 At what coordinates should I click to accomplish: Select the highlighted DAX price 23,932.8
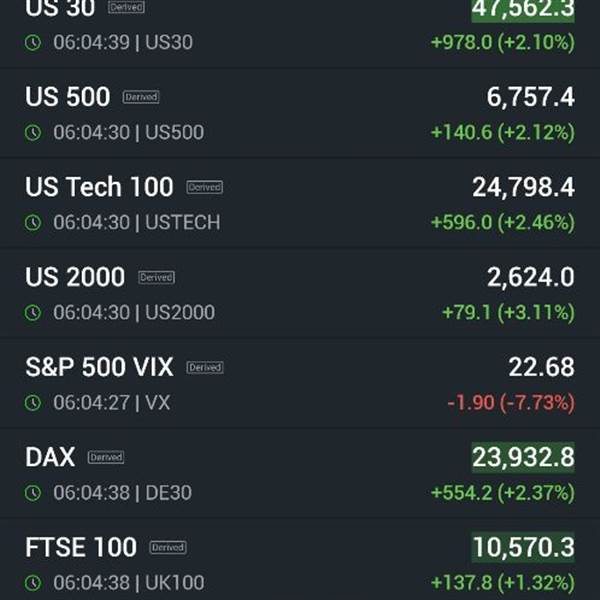pos(523,457)
